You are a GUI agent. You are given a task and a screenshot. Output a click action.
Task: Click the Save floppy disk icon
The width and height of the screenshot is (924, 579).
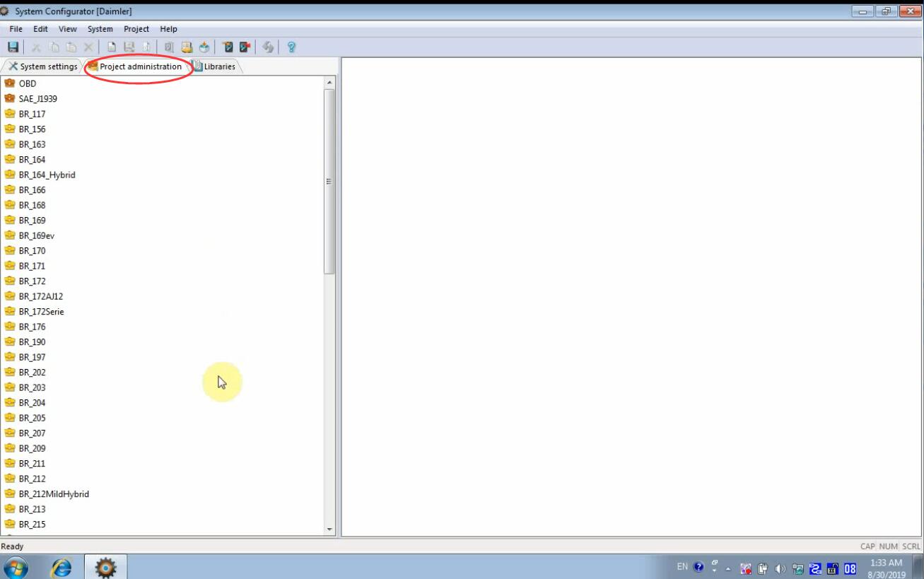pyautogui.click(x=13, y=47)
